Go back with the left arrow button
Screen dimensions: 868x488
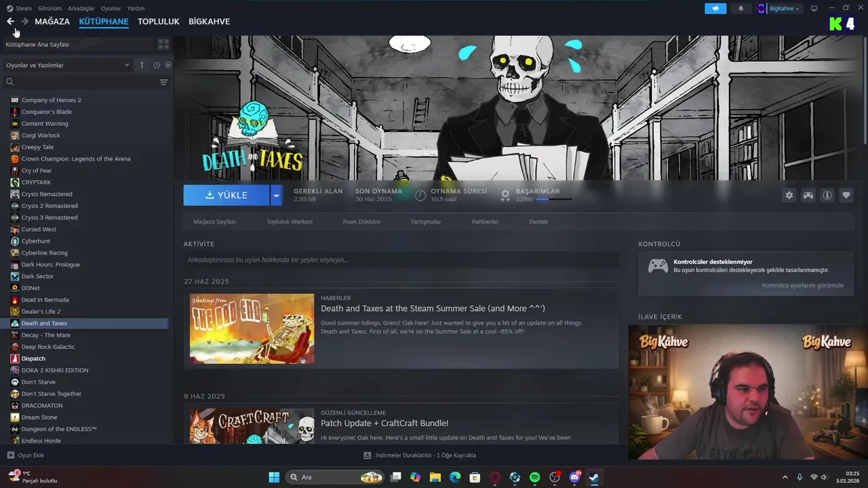point(10,22)
